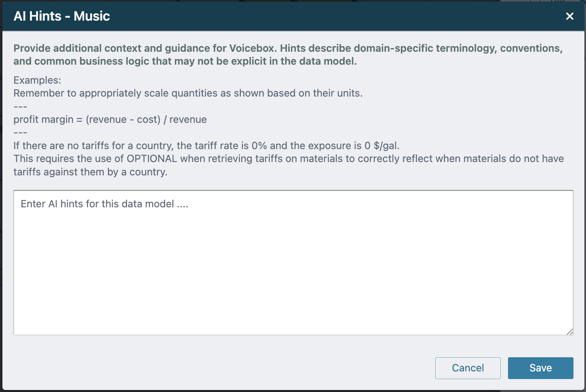Click the tariff rate 0% example line

(206, 146)
